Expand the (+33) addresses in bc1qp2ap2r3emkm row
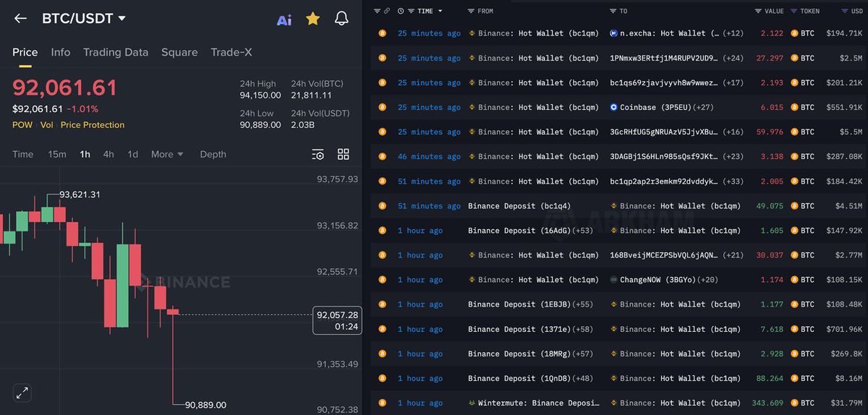 [x=733, y=181]
